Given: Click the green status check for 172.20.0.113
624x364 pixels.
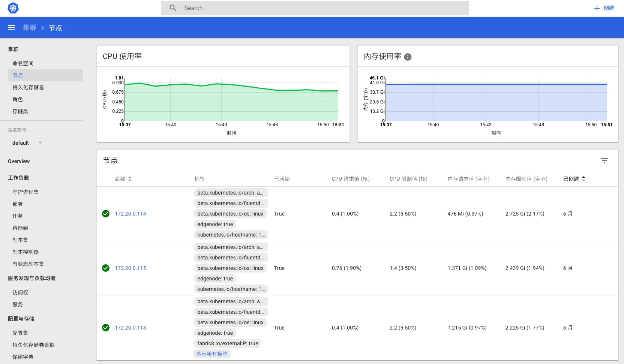Looking at the screenshot, I should (x=106, y=327).
